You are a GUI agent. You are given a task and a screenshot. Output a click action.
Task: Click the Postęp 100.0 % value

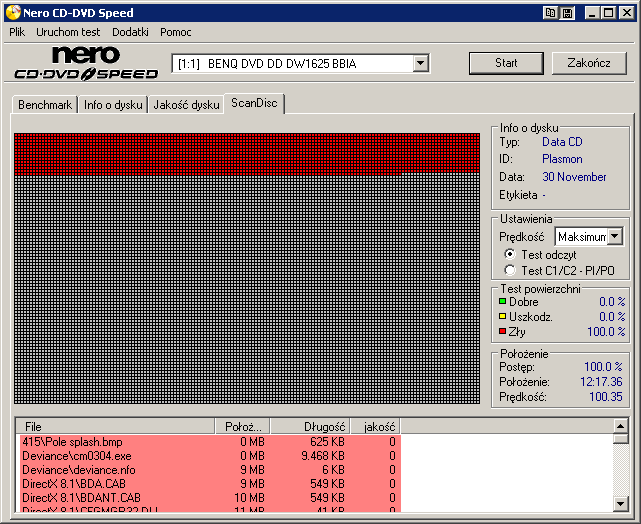603,367
